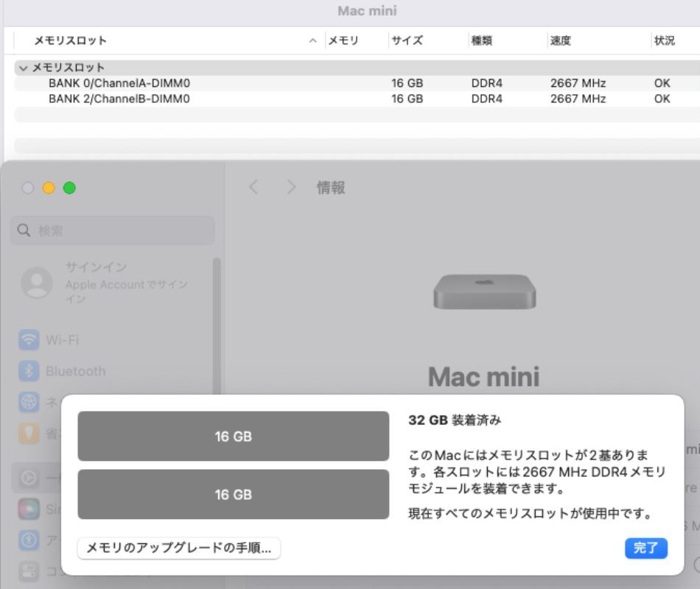Viewport: 700px width, 589px height.
Task: Click the Siri icon in sidebar
Action: tap(29, 509)
